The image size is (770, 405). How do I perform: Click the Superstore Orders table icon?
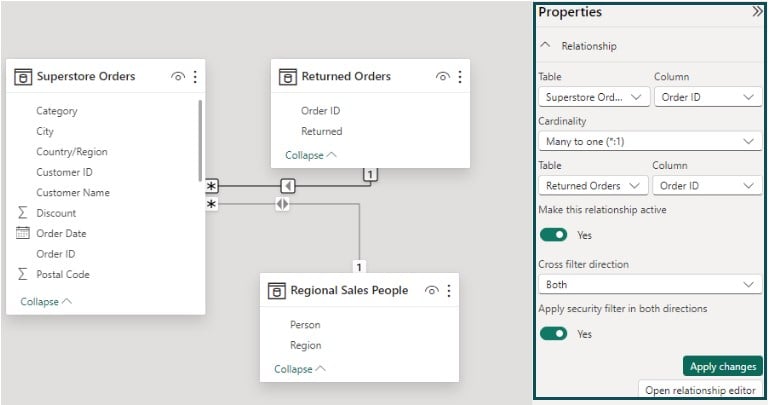(23, 77)
